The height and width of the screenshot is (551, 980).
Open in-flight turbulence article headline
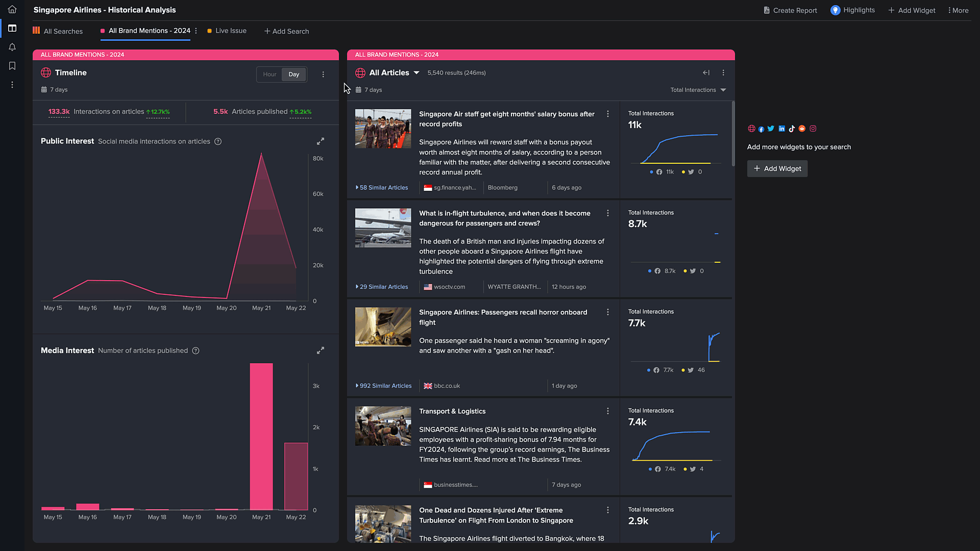tap(504, 218)
